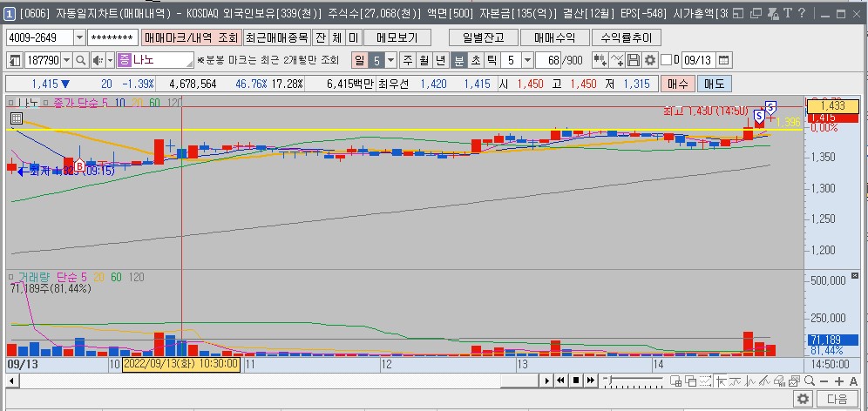Click the bar count field showing 68
This screenshot has width=868, height=411.
pyautogui.click(x=548, y=60)
